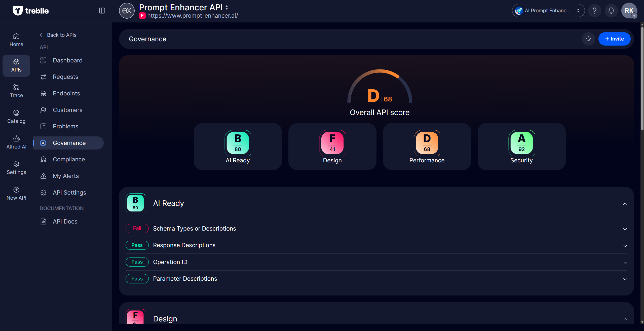Open the Performance score card
Viewport: 644px width, 331px height.
(x=427, y=146)
